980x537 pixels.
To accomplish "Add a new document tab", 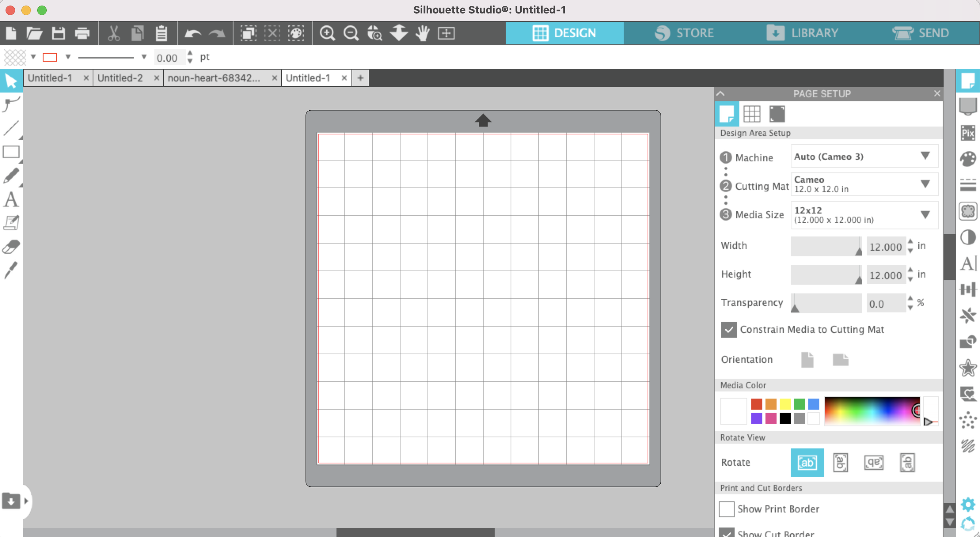I will coord(360,78).
